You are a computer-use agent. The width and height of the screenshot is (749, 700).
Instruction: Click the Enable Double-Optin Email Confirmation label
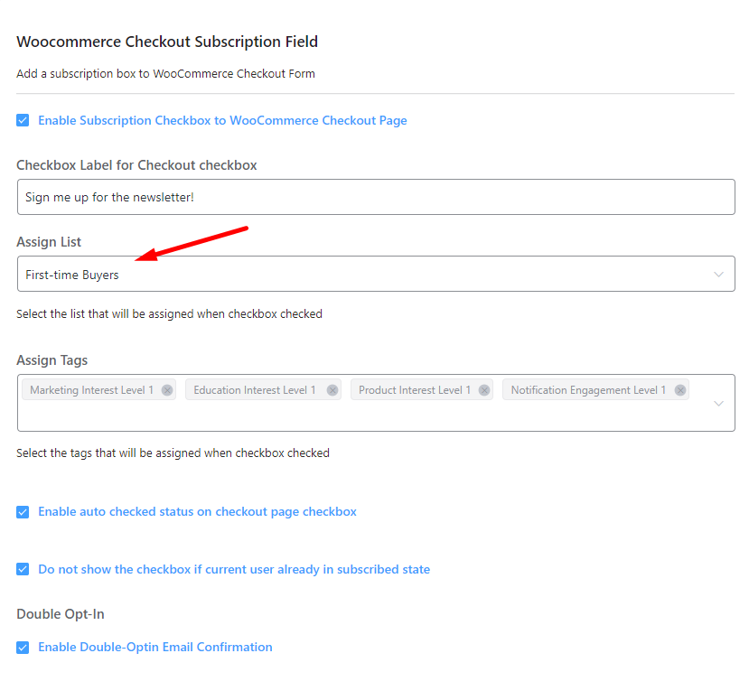[x=154, y=648]
